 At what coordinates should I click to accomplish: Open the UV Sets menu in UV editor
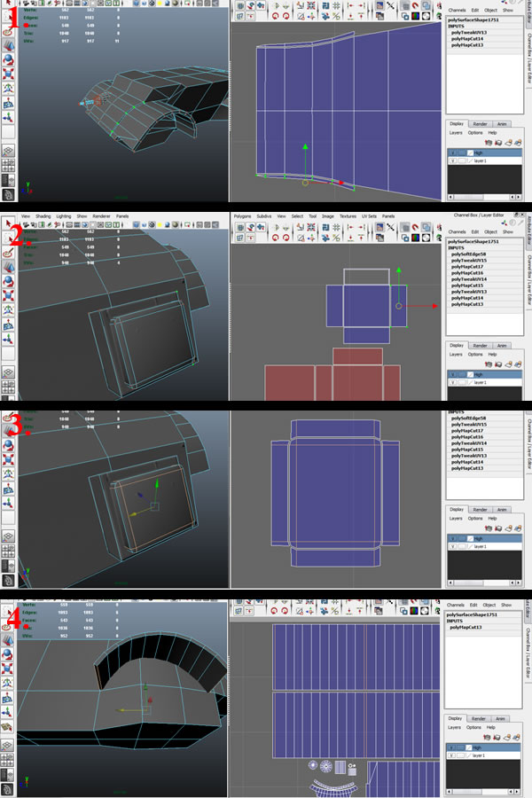[369, 216]
